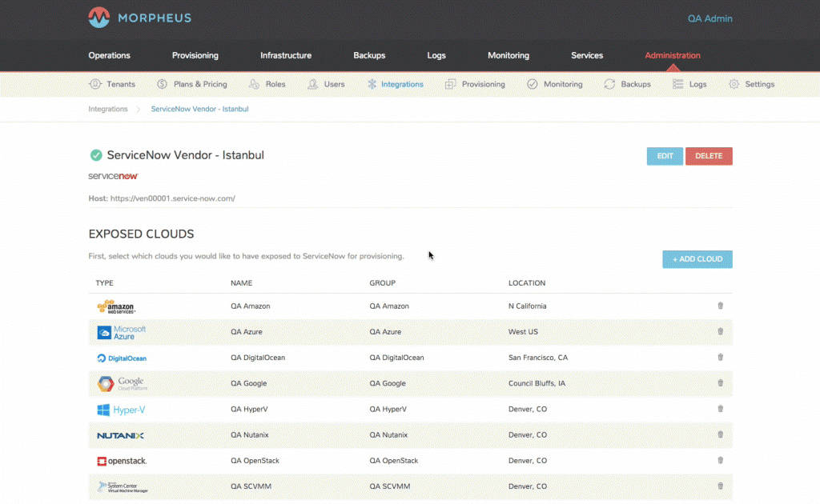Click the Microsoft Azure cloud logo

[121, 332]
